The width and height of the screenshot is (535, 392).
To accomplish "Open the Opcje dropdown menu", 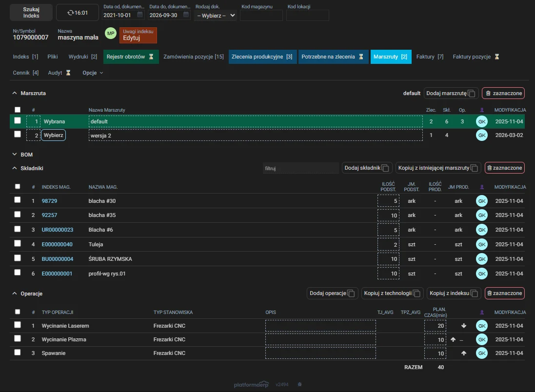I will [93, 73].
